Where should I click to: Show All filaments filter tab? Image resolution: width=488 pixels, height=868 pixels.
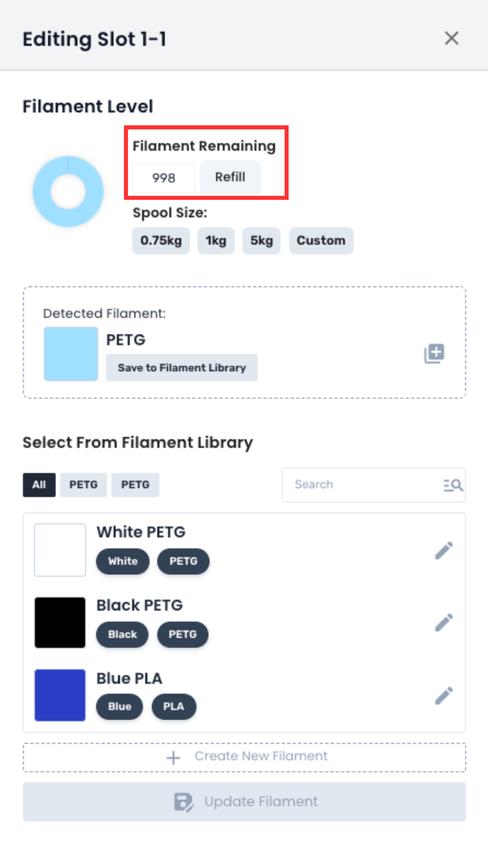point(39,485)
